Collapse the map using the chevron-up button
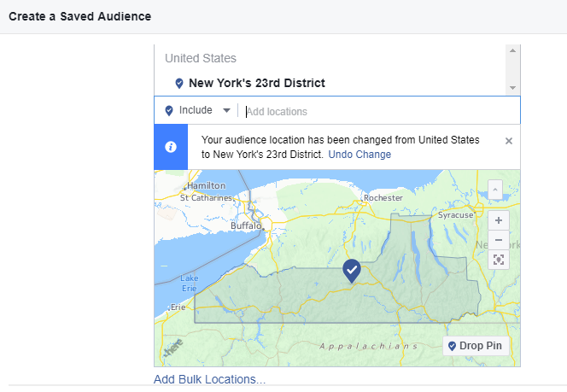 495,188
